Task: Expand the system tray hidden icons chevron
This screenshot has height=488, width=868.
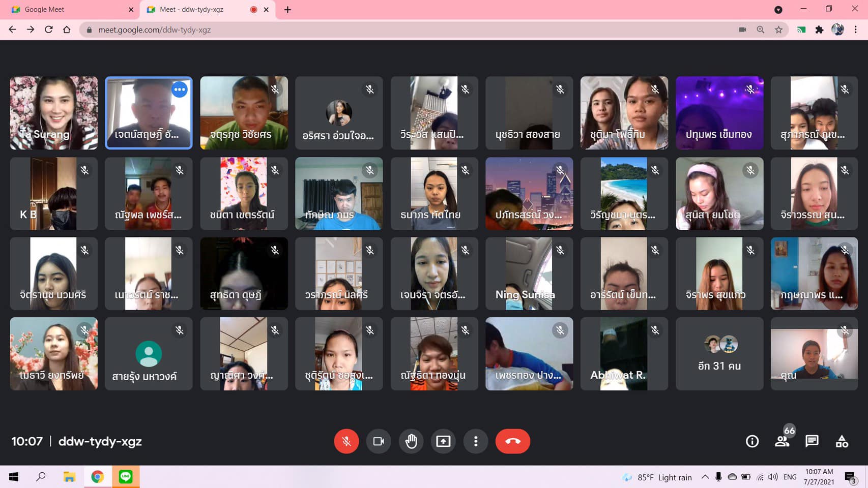Action: (x=705, y=477)
